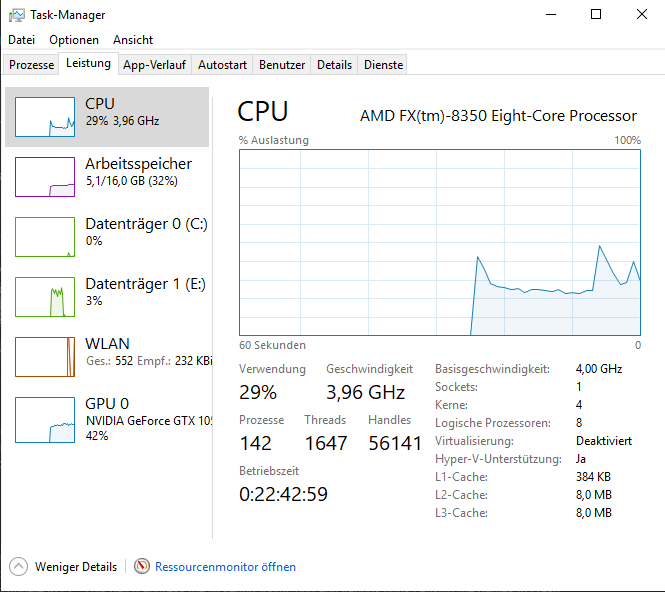Open the Datei menu

[21, 40]
